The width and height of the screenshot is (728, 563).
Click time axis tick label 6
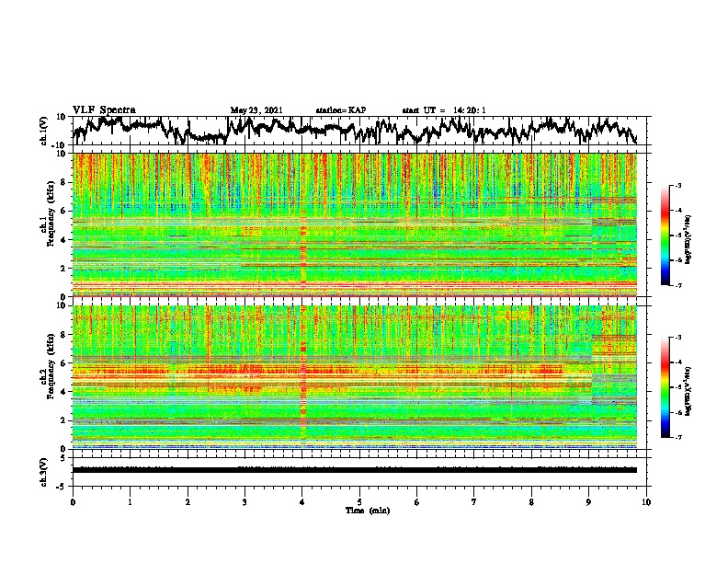pos(416,502)
